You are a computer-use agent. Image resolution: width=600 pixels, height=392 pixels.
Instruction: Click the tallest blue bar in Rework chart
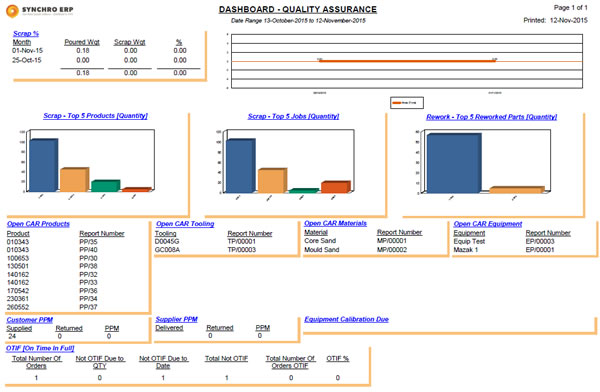(x=454, y=163)
